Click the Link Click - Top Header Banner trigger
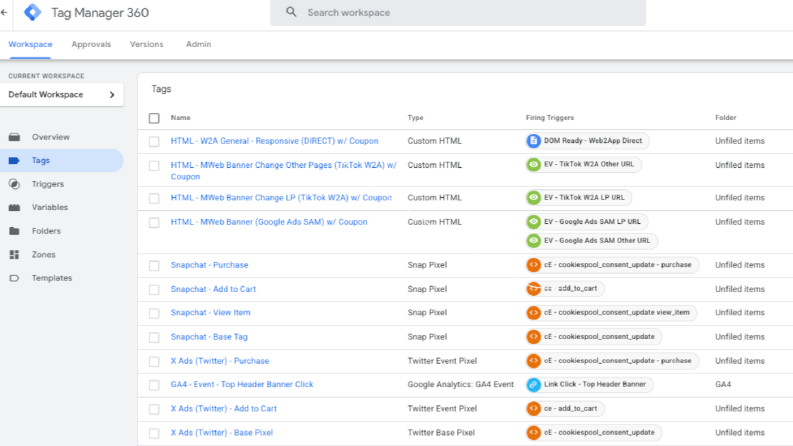The width and height of the screenshot is (793, 446). 590,384
